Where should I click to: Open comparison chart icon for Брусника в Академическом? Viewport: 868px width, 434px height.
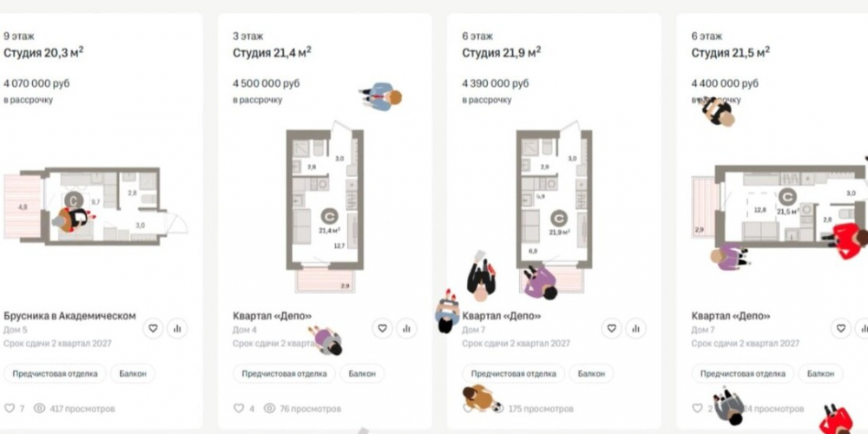coord(177,328)
